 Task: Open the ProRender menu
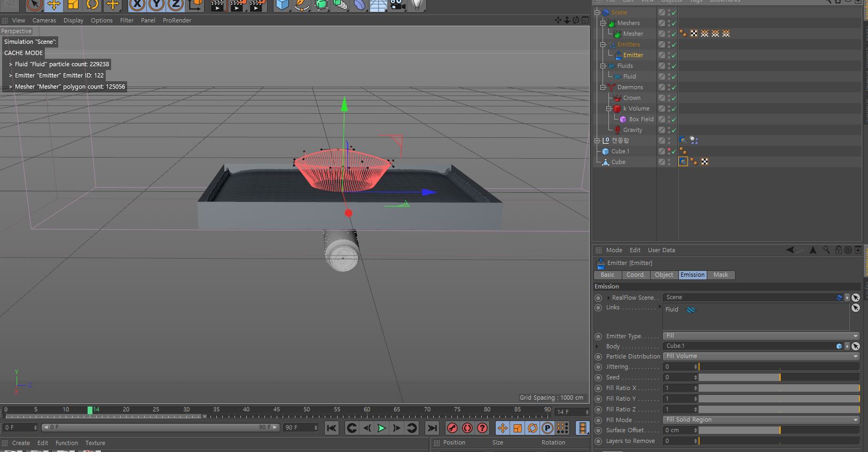(177, 20)
